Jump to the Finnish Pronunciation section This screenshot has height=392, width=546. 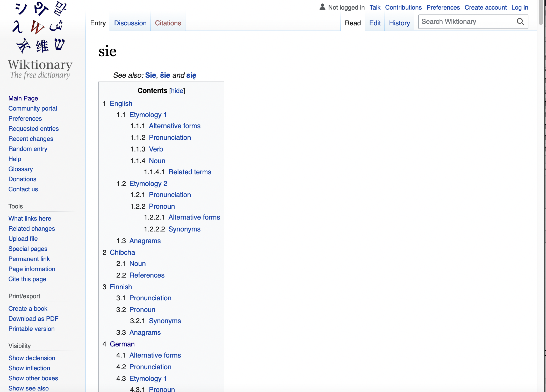coord(150,298)
